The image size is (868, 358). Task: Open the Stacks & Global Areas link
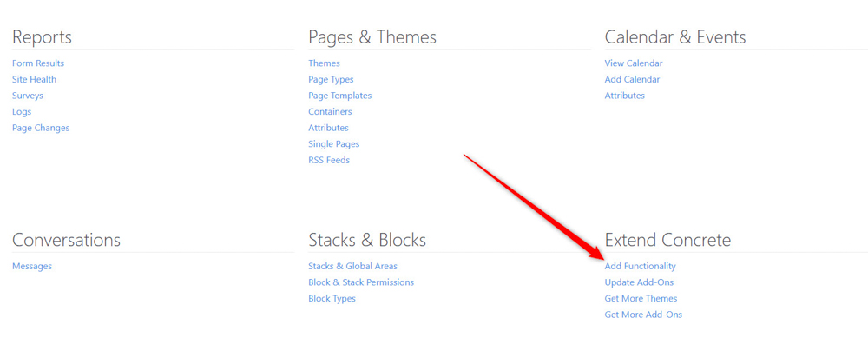(x=352, y=266)
